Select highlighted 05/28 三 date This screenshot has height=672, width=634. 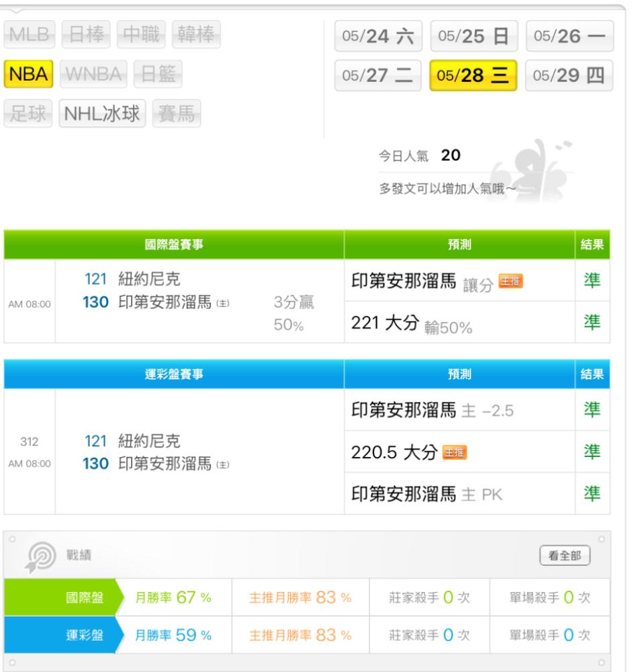click(470, 74)
